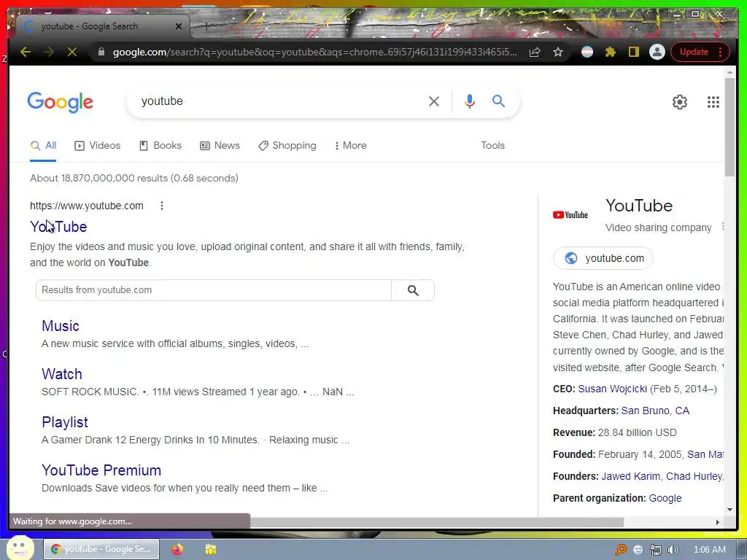This screenshot has width=747, height=560.
Task: Go to Google homepage via logo
Action: tap(60, 102)
